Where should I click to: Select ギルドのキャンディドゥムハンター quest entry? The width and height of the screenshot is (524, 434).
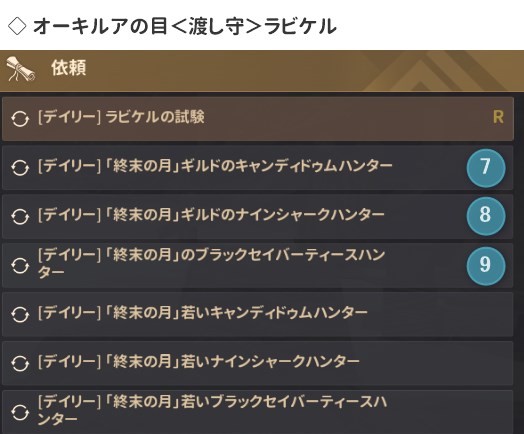pos(258,168)
